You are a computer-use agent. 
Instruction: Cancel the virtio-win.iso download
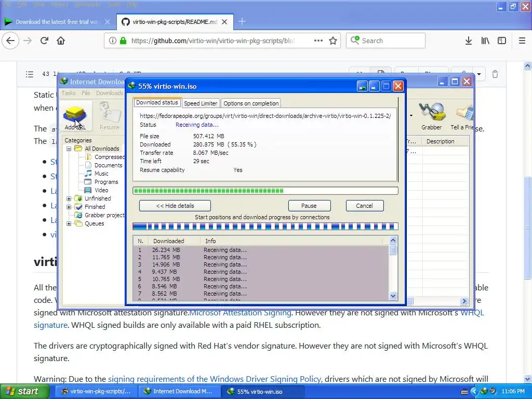tap(364, 206)
